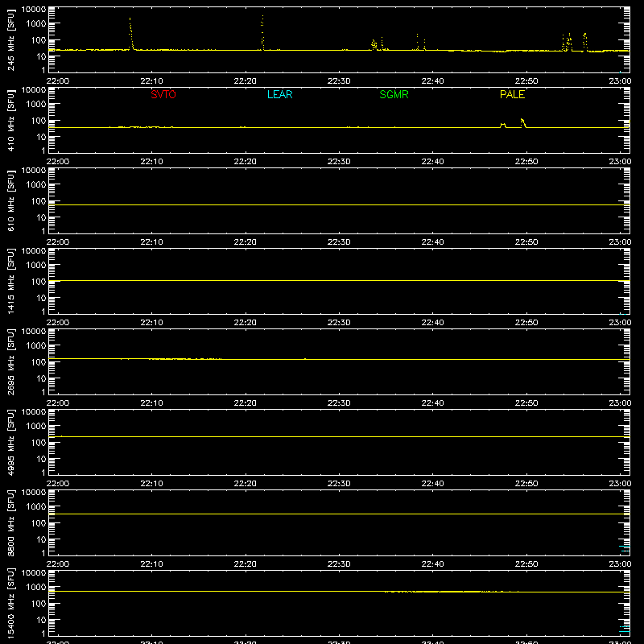
Task: Select the 2695 MHz [SFU] axis label
Action: 10,361
